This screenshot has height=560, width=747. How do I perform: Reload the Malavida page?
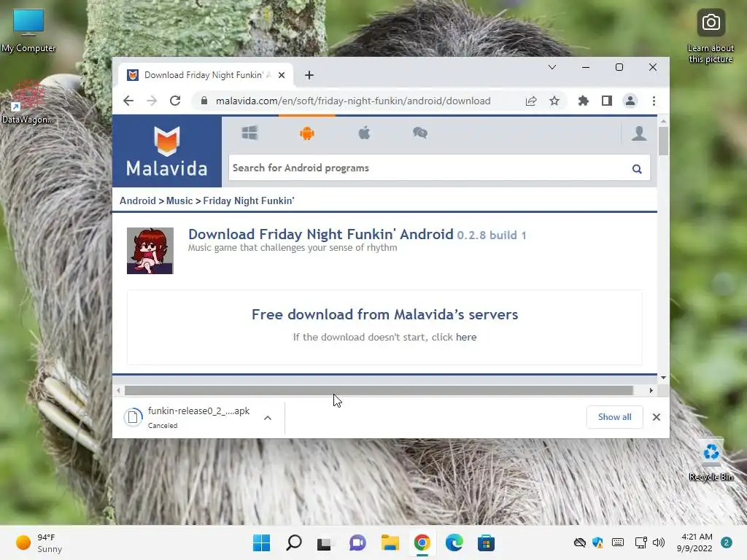tap(175, 101)
